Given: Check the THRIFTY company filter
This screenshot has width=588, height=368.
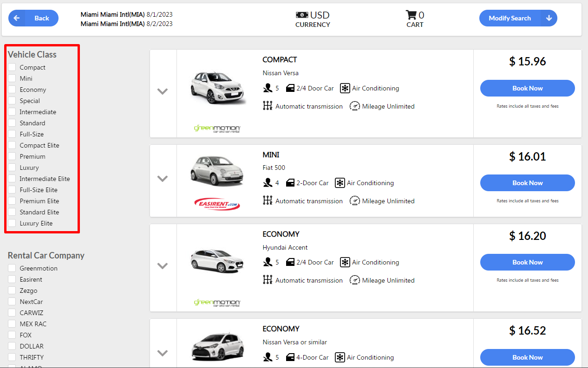Looking at the screenshot, I should pos(12,357).
